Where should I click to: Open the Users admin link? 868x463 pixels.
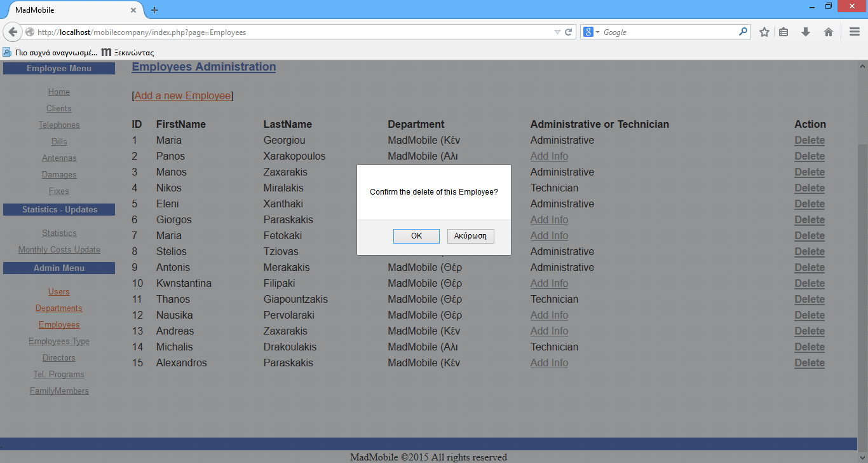point(59,292)
